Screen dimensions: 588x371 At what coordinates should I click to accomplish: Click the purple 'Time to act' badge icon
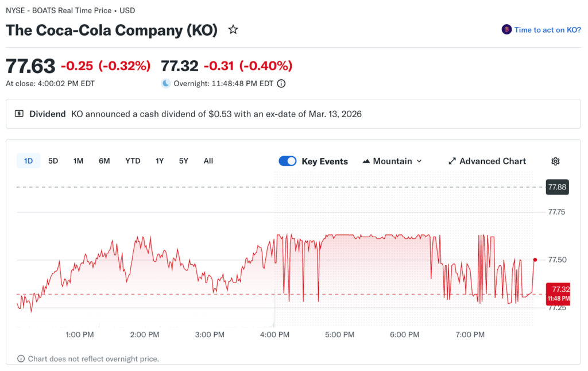point(506,30)
